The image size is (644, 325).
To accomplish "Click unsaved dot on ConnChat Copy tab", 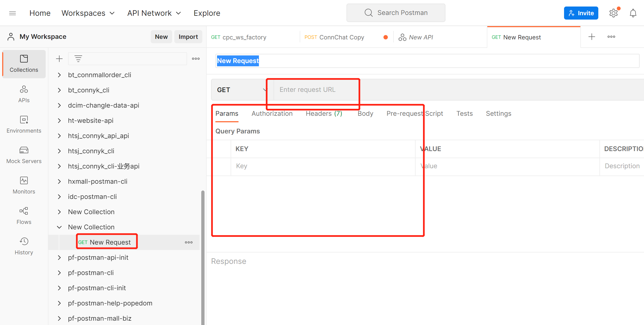I will tap(386, 37).
